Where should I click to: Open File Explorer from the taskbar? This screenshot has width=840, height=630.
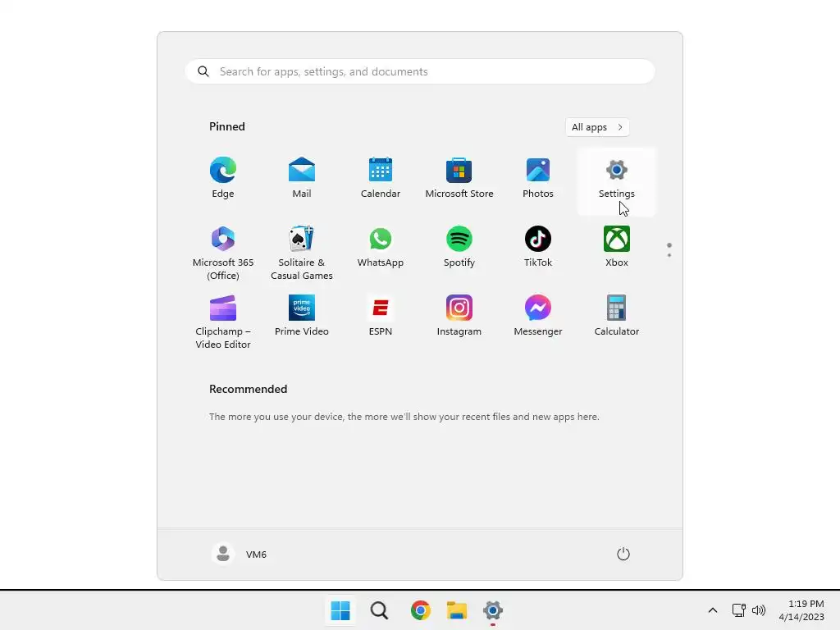pyautogui.click(x=457, y=610)
